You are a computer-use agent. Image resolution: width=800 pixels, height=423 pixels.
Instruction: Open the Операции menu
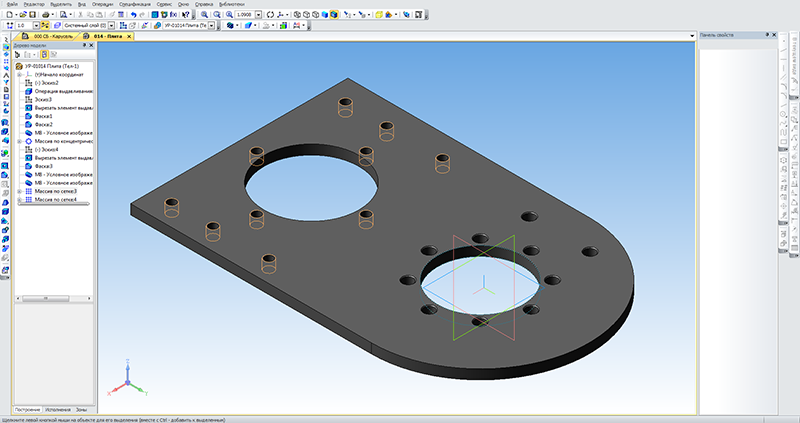click(x=102, y=5)
